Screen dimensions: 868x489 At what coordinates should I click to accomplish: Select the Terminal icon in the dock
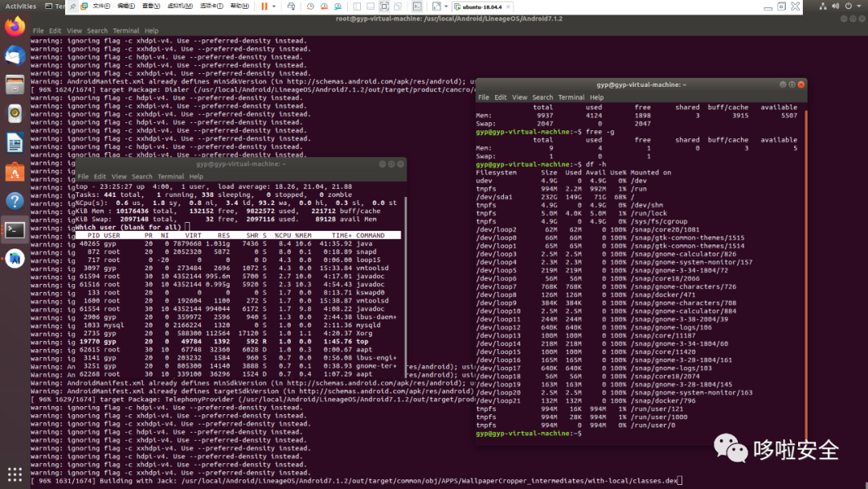tap(15, 230)
